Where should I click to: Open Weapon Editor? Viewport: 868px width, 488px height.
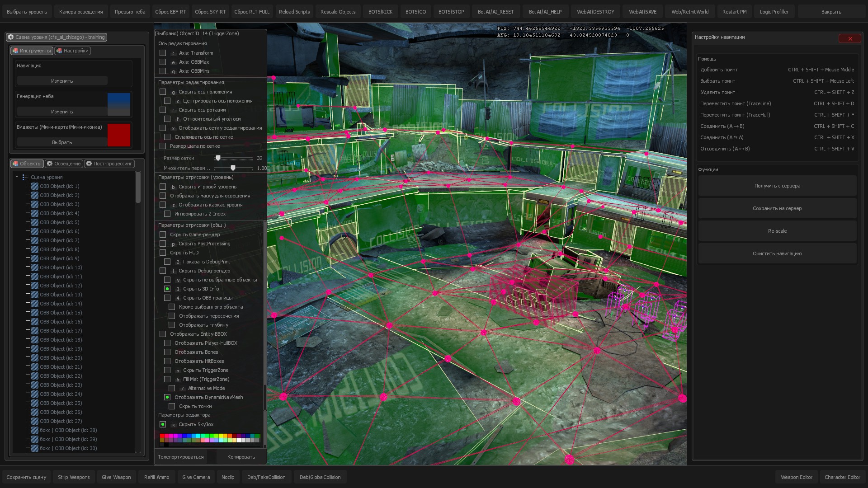coord(796,477)
